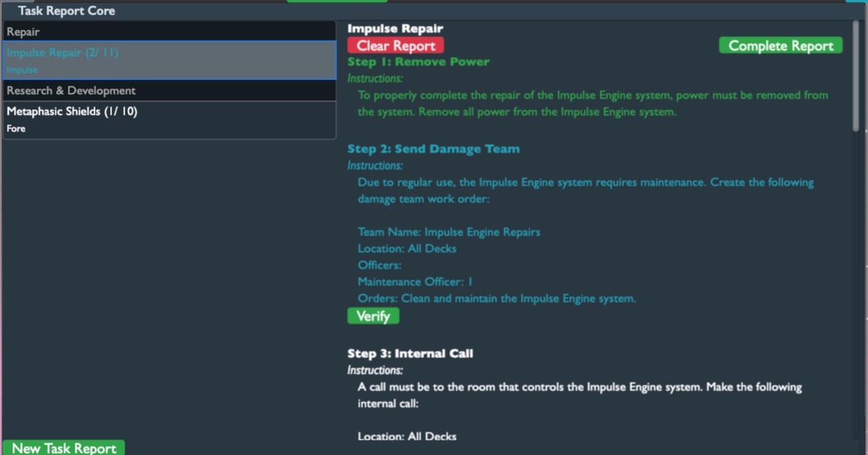Select the Impulse Repair (2/11) task
868x455 pixels.
click(x=170, y=60)
